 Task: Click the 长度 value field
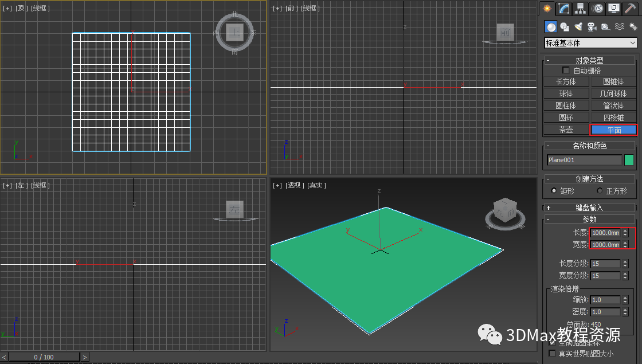pyautogui.click(x=605, y=233)
